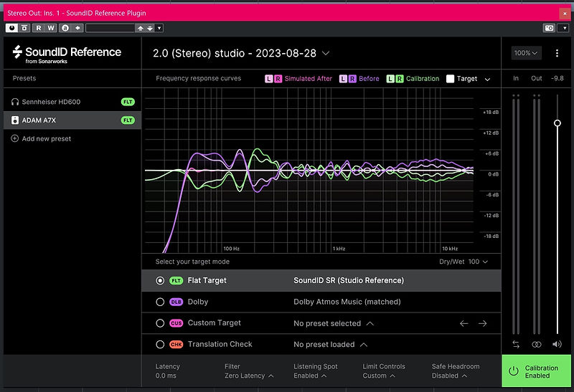Image resolution: width=574 pixels, height=392 pixels.
Task: Click the swap channels icon below the meters
Action: (516, 344)
